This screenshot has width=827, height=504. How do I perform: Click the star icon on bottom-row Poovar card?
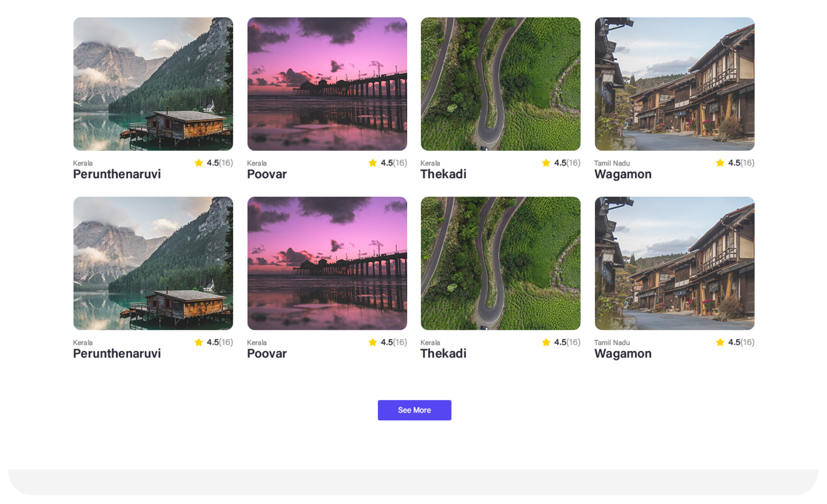(372, 342)
